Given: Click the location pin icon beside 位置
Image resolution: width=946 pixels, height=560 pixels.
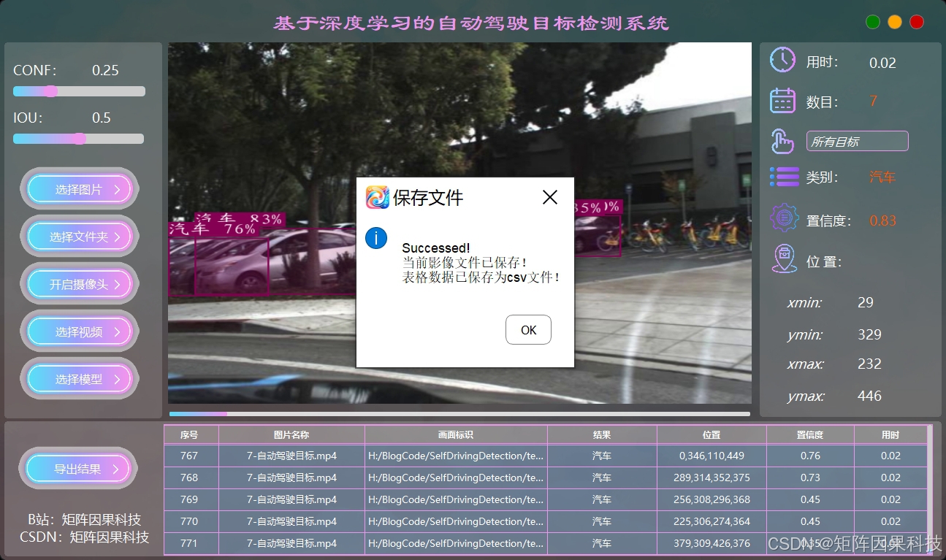Looking at the screenshot, I should 784,259.
